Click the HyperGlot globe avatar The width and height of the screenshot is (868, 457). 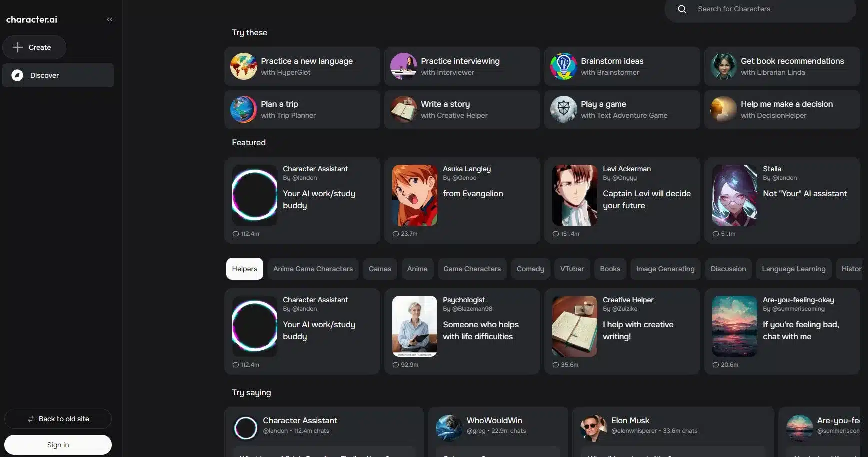(x=244, y=66)
